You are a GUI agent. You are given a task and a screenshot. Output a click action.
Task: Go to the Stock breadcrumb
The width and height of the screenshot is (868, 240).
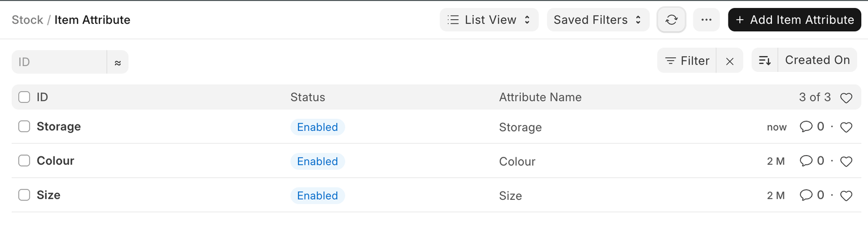pos(27,20)
